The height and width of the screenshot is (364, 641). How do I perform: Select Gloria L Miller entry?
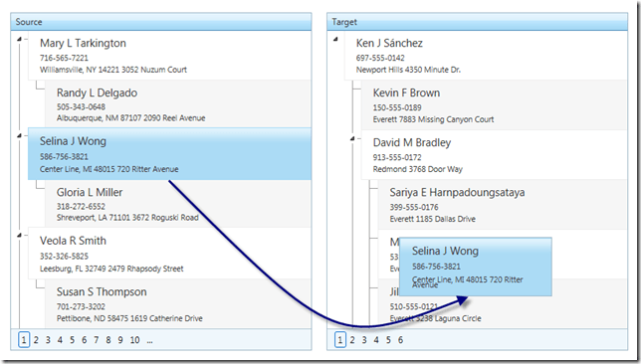click(178, 204)
